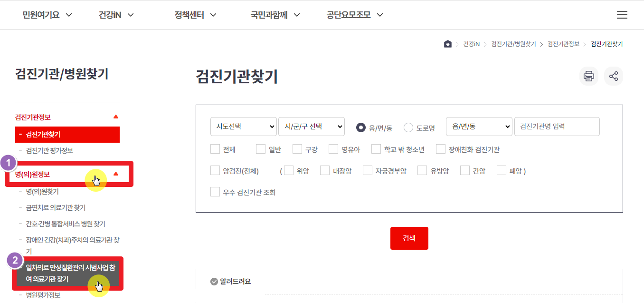Screen dimensions: 644x303
Task: Click the home icon in the breadcrumb
Action: click(447, 44)
